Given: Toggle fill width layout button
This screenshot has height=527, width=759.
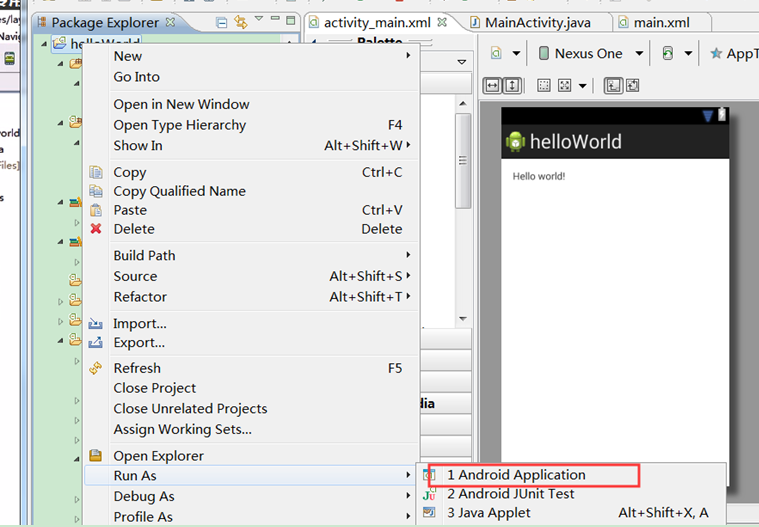Looking at the screenshot, I should pyautogui.click(x=492, y=86).
